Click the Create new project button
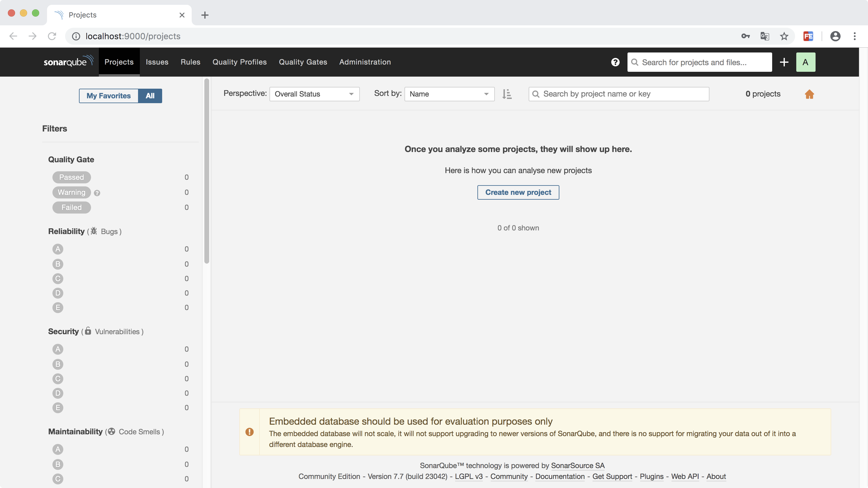 518,192
